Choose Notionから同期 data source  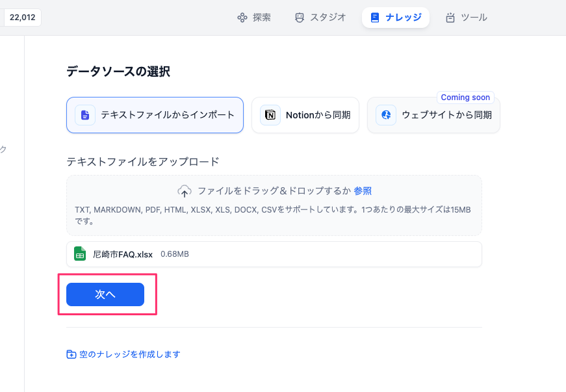(x=305, y=115)
